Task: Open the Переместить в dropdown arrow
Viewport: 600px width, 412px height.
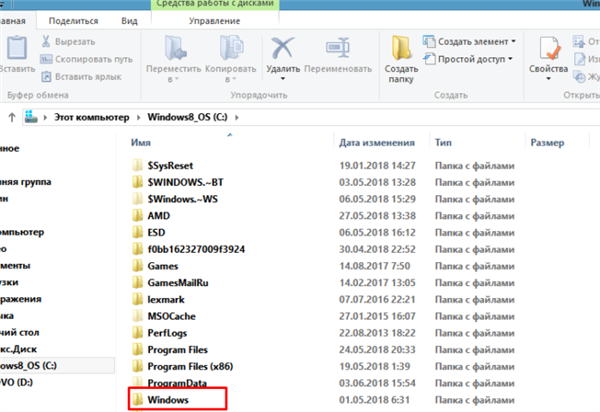Action: click(x=177, y=79)
